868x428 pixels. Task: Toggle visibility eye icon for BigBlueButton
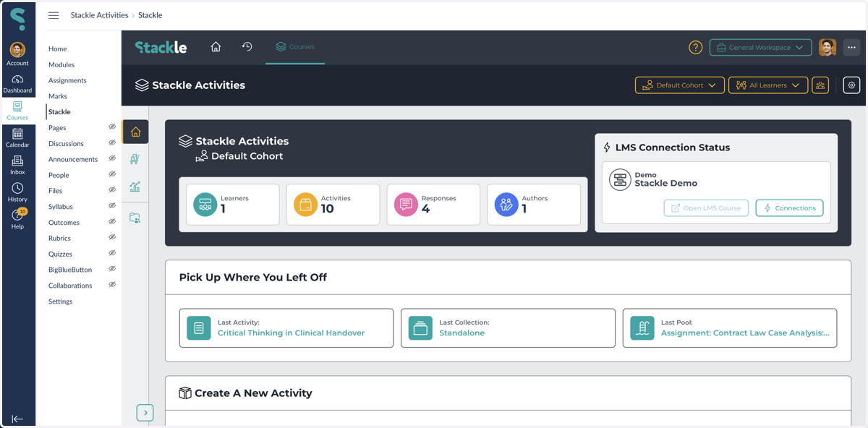pyautogui.click(x=112, y=269)
